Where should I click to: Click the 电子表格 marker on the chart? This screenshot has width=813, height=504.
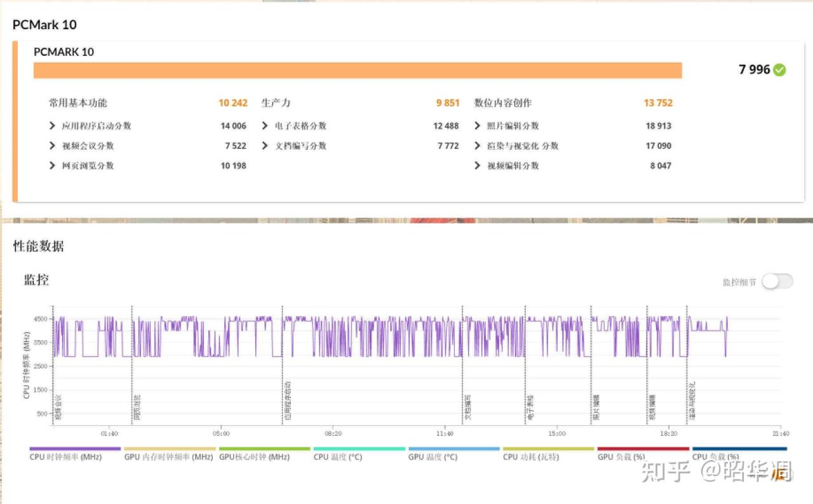pos(530,408)
